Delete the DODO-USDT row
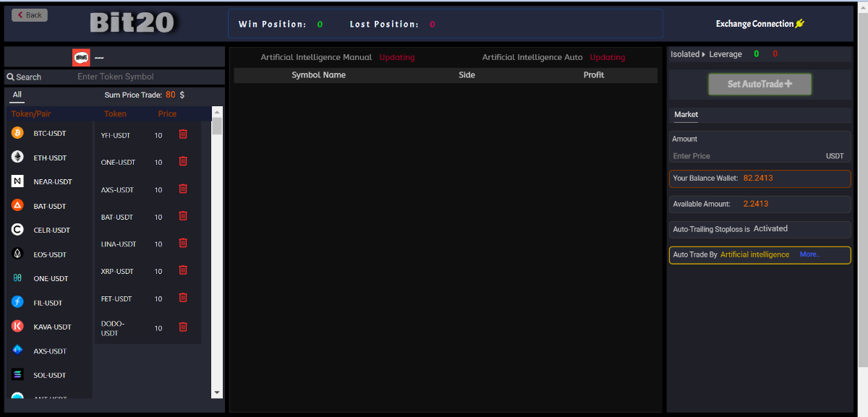The image size is (868, 417). pyautogui.click(x=183, y=327)
